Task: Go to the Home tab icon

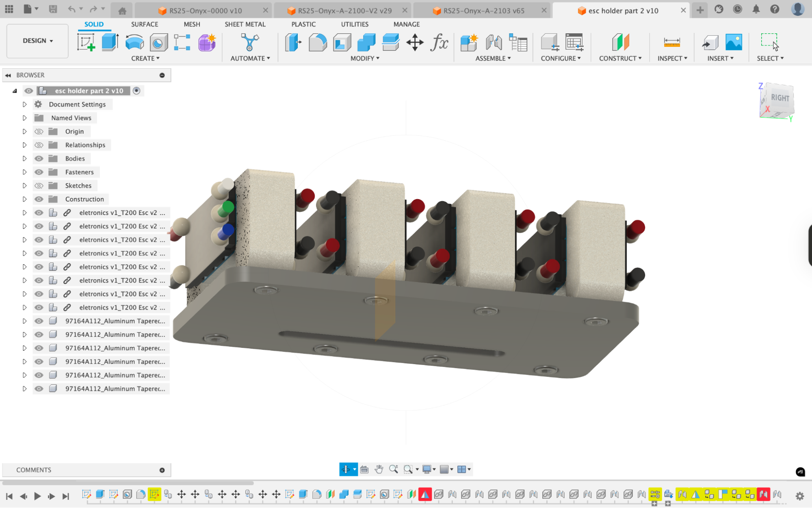Action: pyautogui.click(x=122, y=11)
